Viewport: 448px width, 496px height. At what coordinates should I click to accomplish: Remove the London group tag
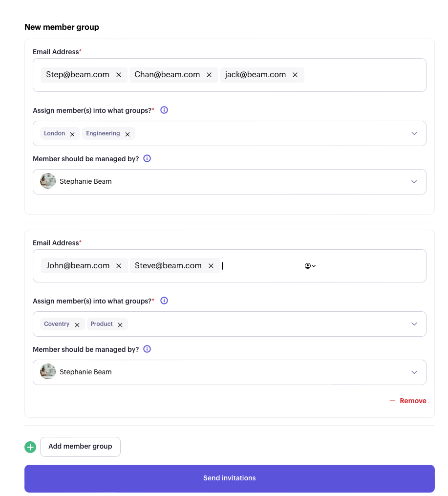(x=72, y=134)
